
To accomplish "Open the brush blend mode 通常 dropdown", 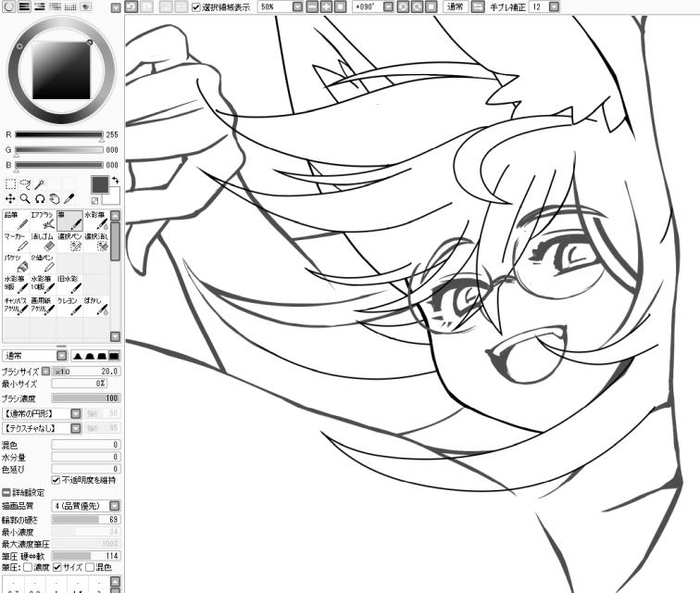I will pos(62,356).
